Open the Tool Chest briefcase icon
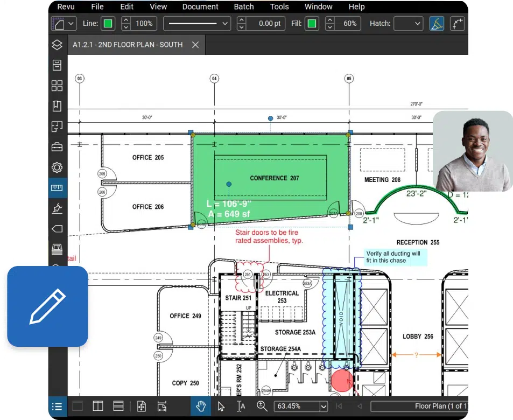The width and height of the screenshot is (513, 420). tap(57, 147)
